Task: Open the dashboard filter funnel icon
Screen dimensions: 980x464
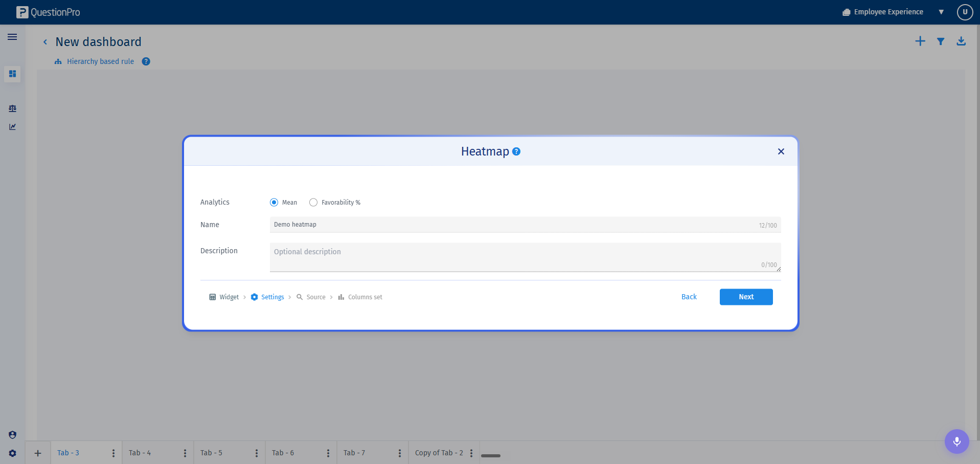Action: coord(941,41)
